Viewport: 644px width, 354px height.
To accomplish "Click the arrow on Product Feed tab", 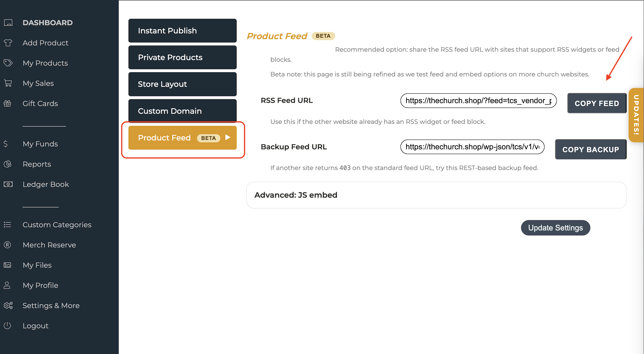I will (x=228, y=137).
